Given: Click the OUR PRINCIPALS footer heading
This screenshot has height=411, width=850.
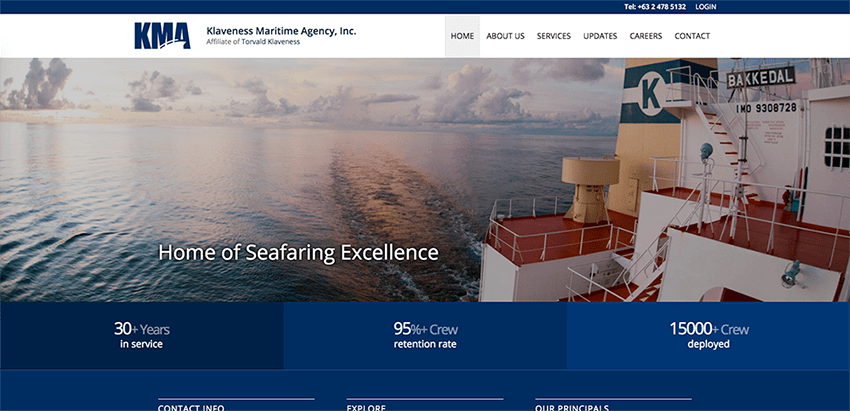Looking at the screenshot, I should [x=572, y=408].
